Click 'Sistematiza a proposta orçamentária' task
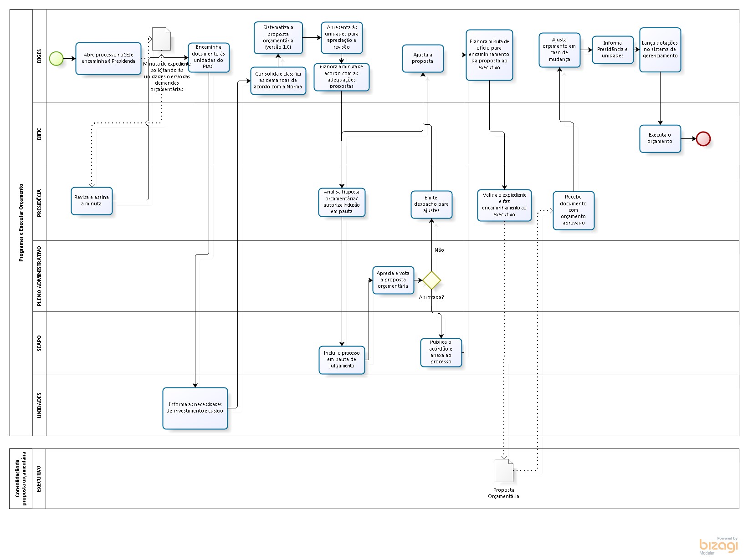The width and height of the screenshot is (748, 560). (278, 38)
